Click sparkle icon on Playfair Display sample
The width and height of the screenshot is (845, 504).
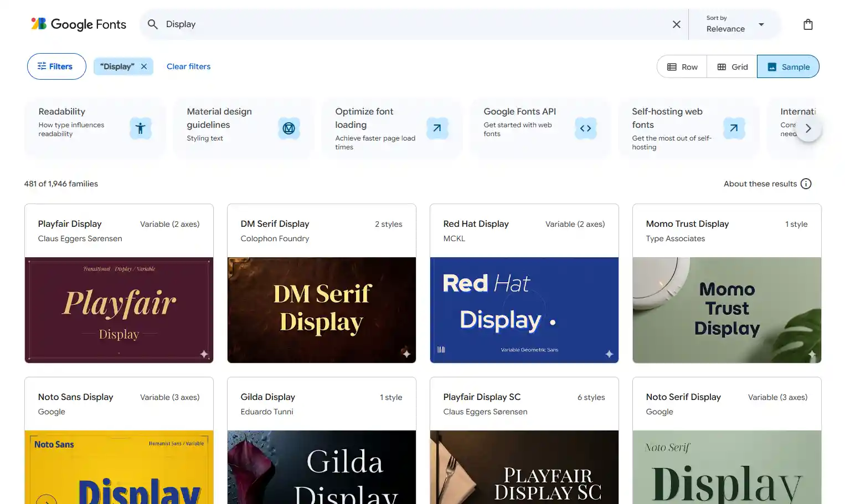pos(204,354)
